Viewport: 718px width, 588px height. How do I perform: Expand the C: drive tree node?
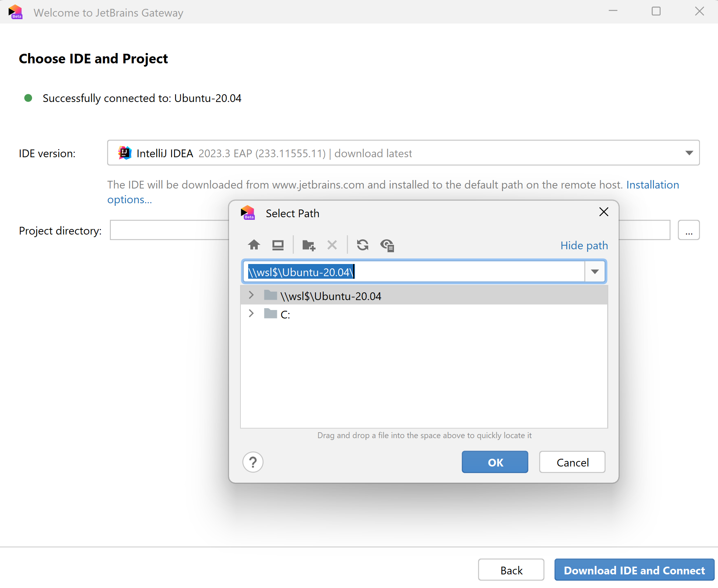click(251, 313)
